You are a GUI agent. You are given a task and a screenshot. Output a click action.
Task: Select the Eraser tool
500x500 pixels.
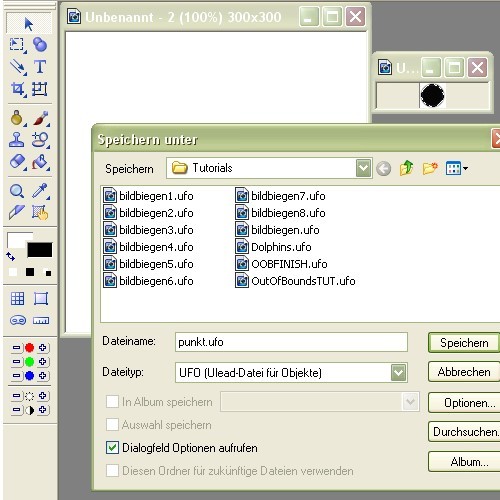[17, 162]
